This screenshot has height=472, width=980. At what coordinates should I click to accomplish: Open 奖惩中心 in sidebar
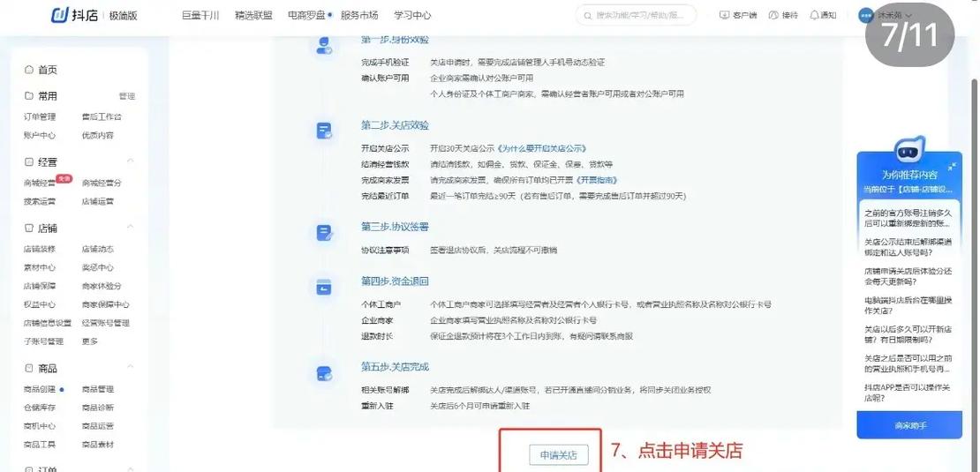pyautogui.click(x=97, y=267)
